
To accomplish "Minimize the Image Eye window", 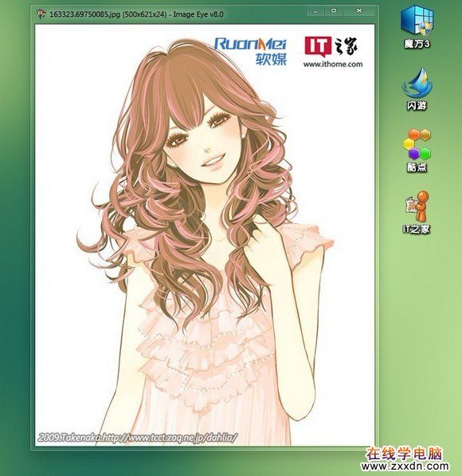I will click(315, 11).
